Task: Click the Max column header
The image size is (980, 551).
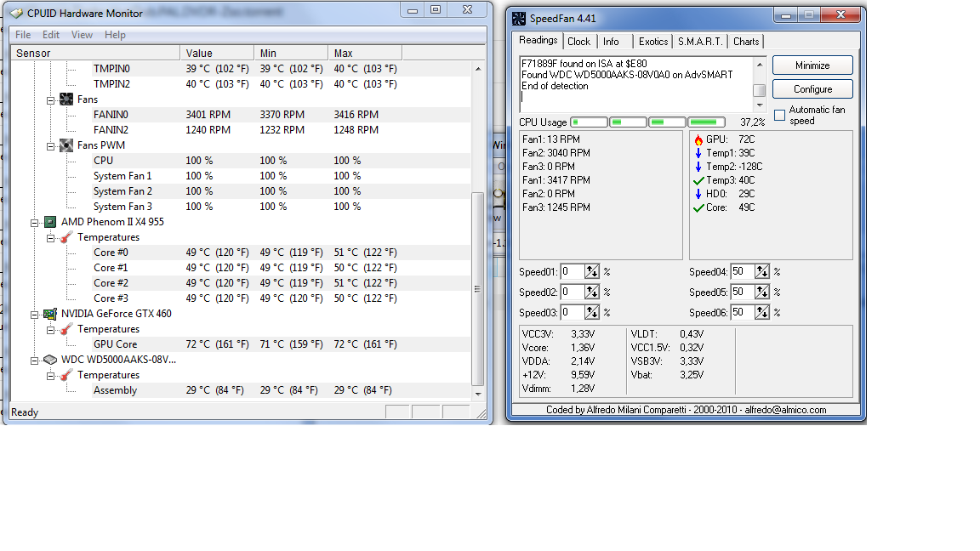Action: point(365,53)
